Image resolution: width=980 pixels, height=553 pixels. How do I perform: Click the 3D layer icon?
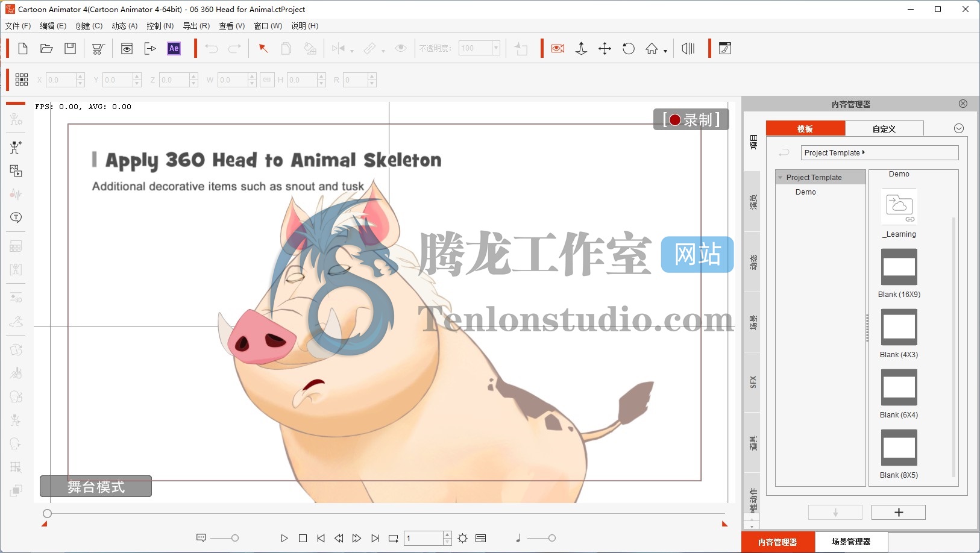click(x=16, y=298)
